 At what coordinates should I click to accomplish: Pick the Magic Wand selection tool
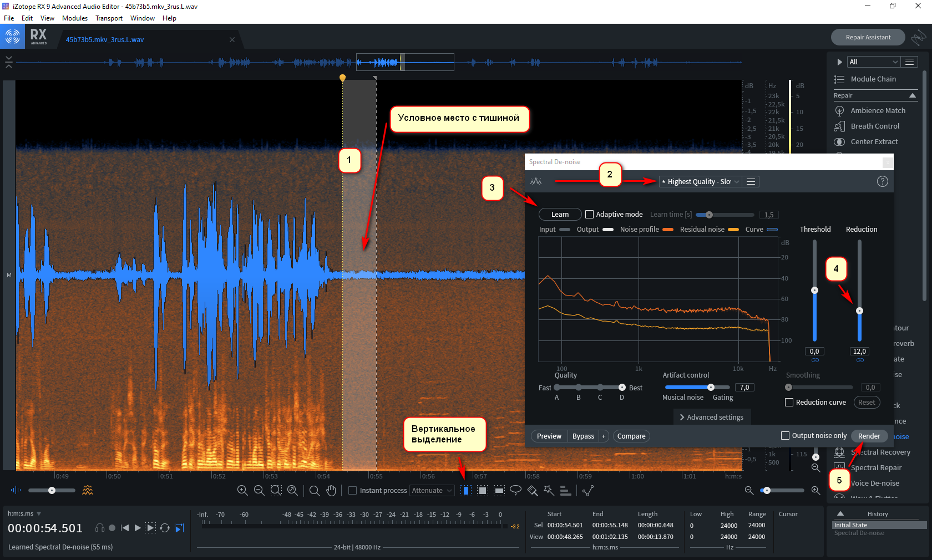[x=549, y=490]
